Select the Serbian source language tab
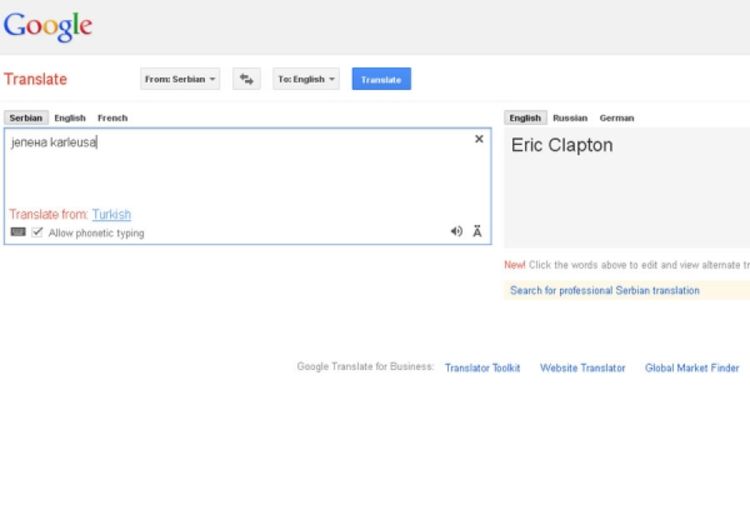This screenshot has width=750, height=505. point(26,118)
